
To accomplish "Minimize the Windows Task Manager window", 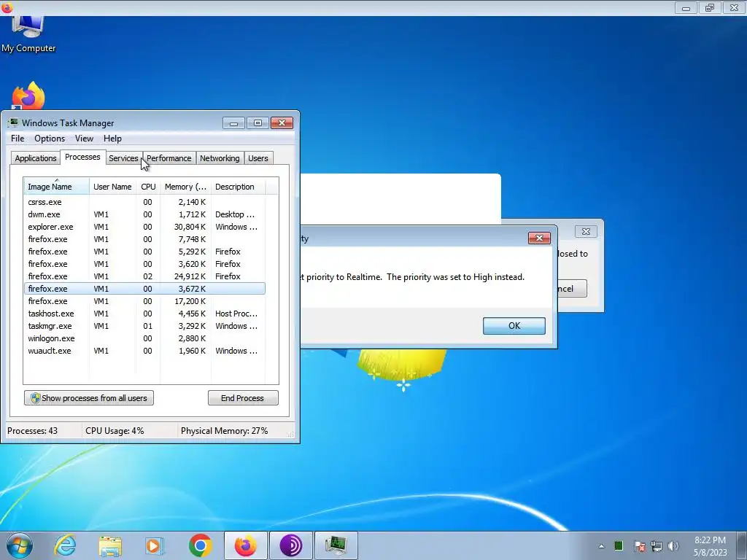I will coord(233,123).
